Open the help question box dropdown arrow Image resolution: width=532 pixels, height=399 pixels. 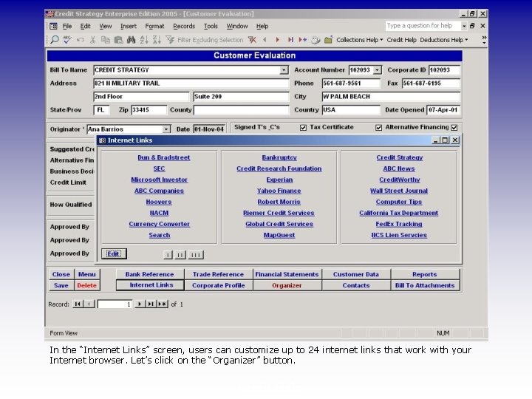tap(464, 26)
